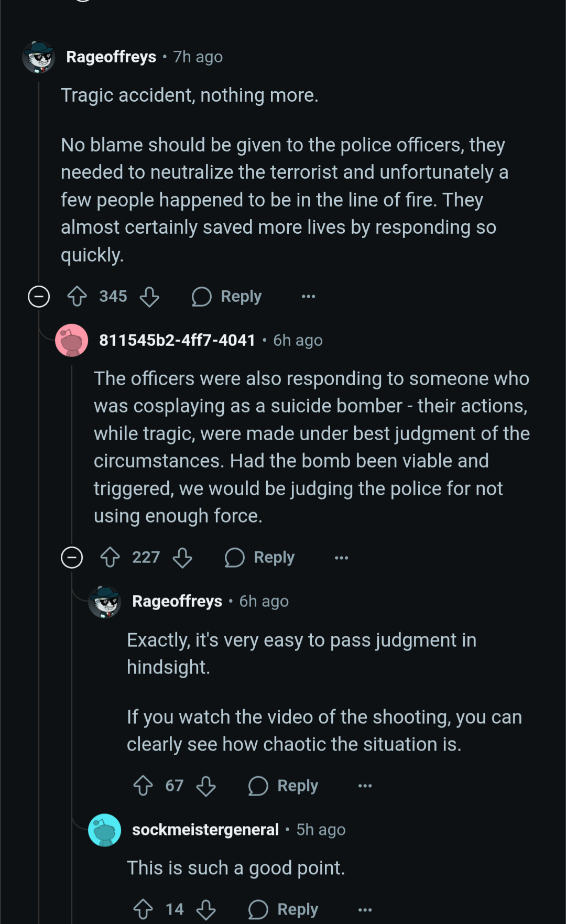Viewport: 566px width, 924px height.
Task: Collapse the 811545b2-4ff7-4041 reply thread
Action: [72, 558]
